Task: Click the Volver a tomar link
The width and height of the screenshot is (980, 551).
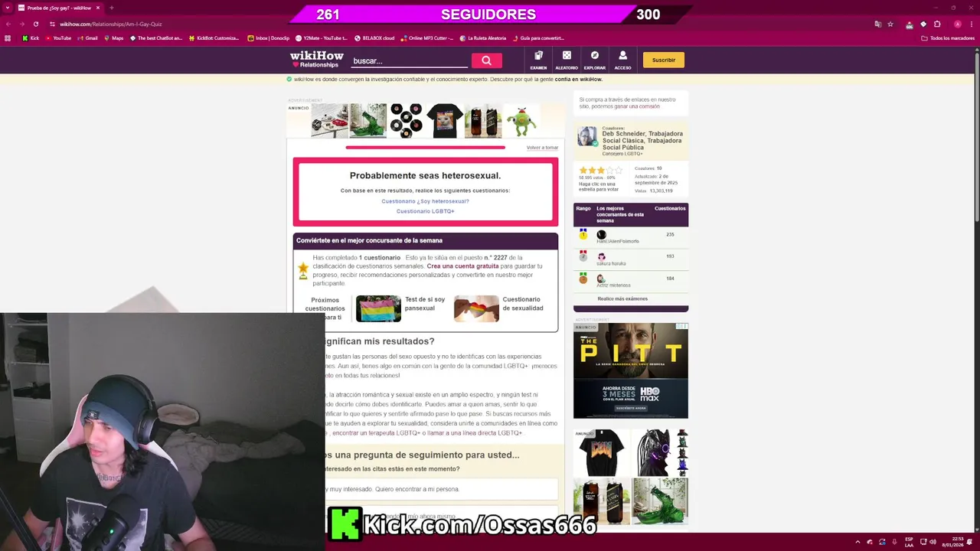Action: tap(542, 148)
